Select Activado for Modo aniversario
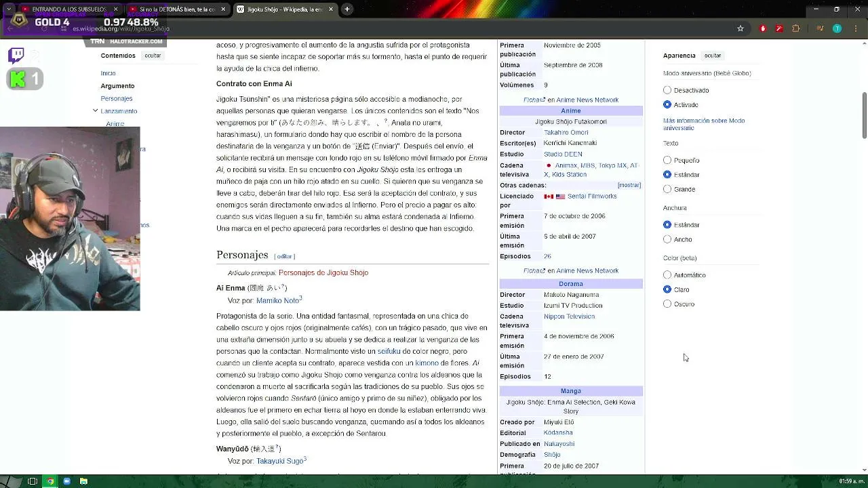This screenshot has width=868, height=488. [667, 104]
